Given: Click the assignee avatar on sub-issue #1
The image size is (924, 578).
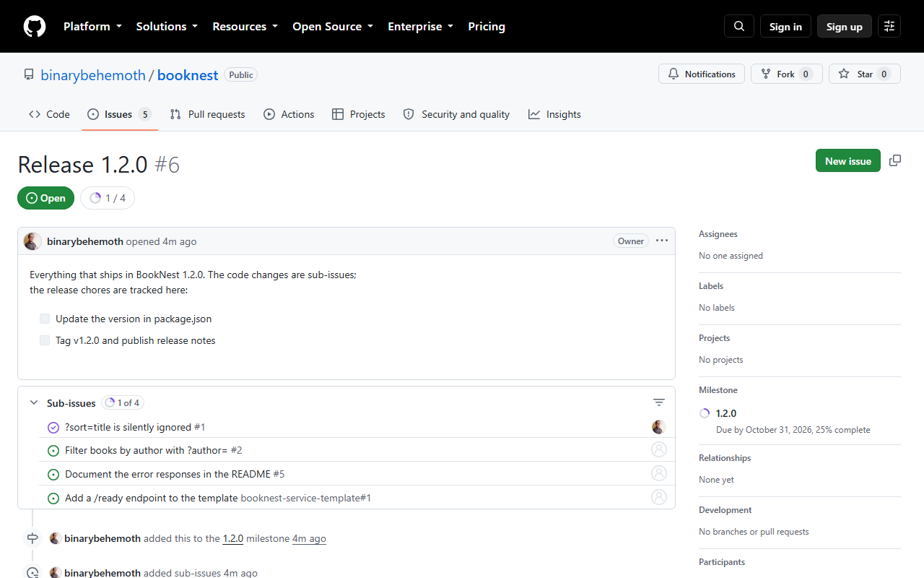Looking at the screenshot, I should click(x=658, y=427).
